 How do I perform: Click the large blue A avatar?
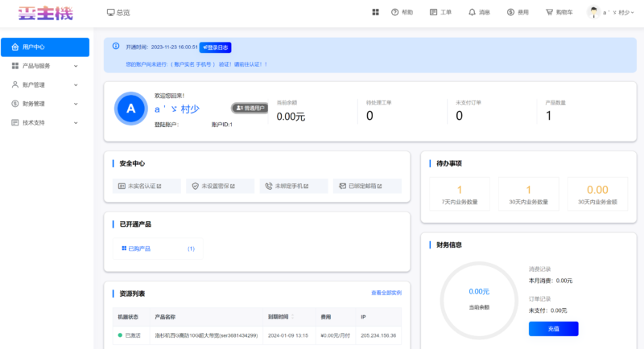tap(130, 108)
